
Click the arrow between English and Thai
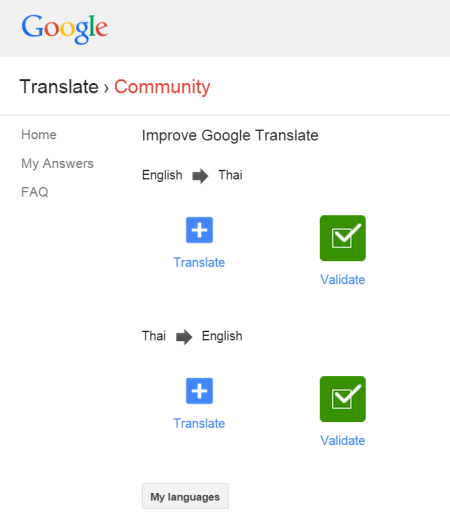(x=200, y=176)
